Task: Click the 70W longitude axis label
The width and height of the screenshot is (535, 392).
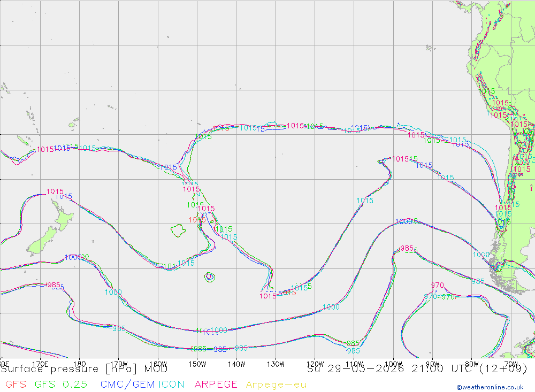Action: pos(511,364)
